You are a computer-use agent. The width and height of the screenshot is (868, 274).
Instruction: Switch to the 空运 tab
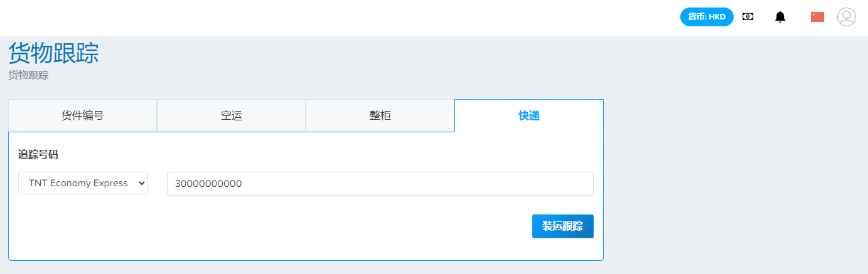[x=231, y=115]
